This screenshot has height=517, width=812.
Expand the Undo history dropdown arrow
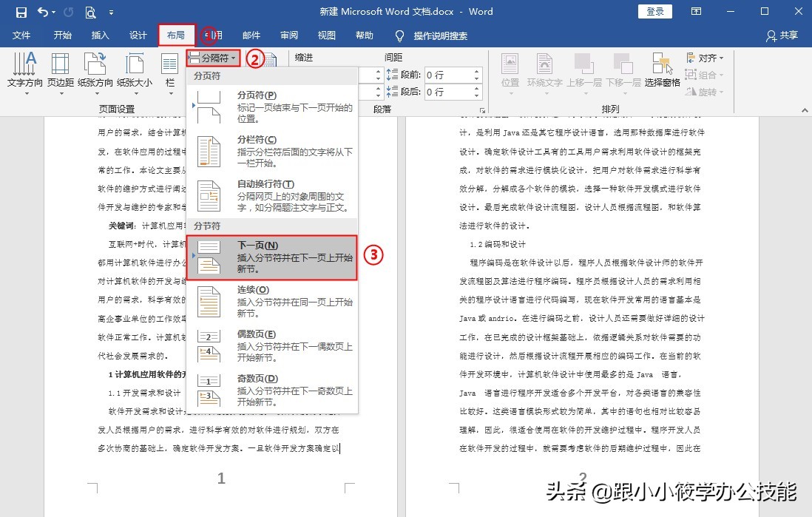(x=54, y=12)
